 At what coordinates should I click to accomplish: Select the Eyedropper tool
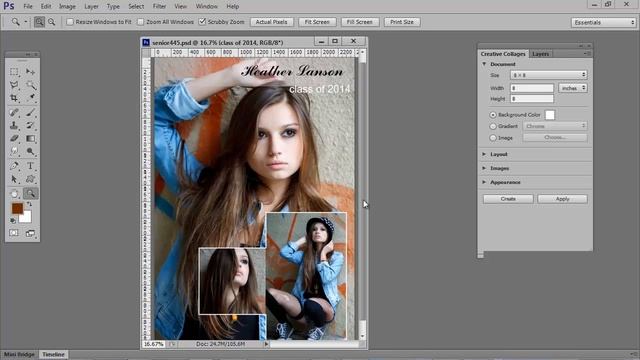[31, 98]
